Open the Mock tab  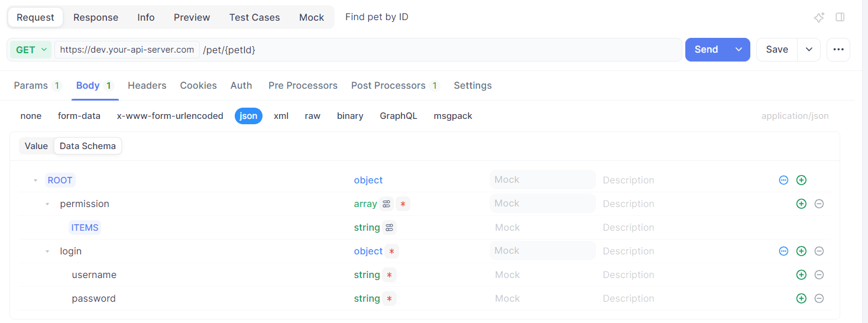[x=312, y=17]
